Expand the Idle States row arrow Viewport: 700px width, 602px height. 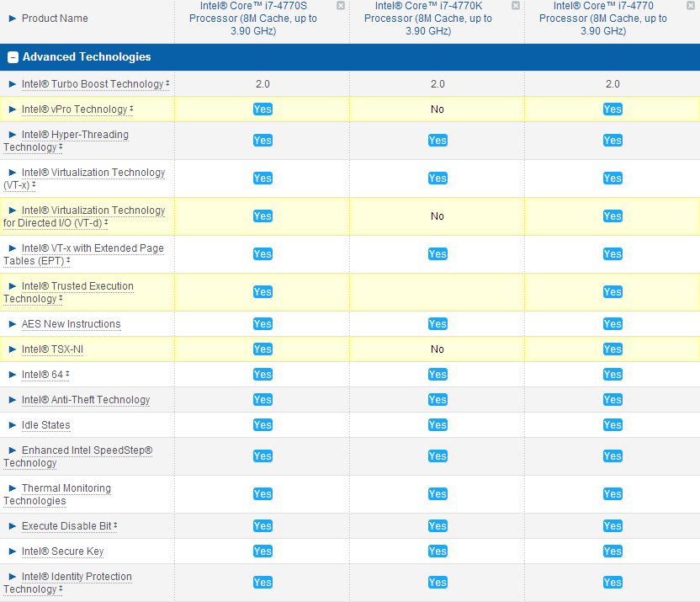(x=13, y=425)
